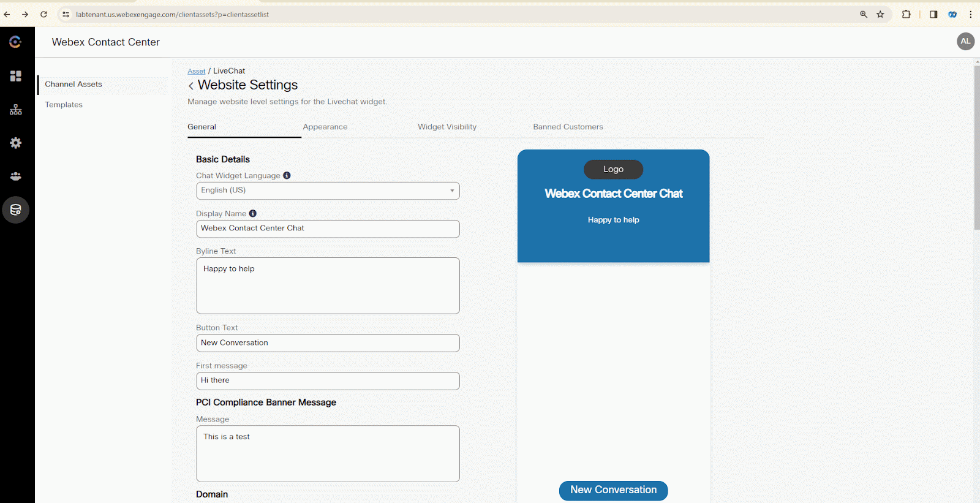Open the browser extensions puzzle icon
The image size is (980, 503).
(x=906, y=14)
